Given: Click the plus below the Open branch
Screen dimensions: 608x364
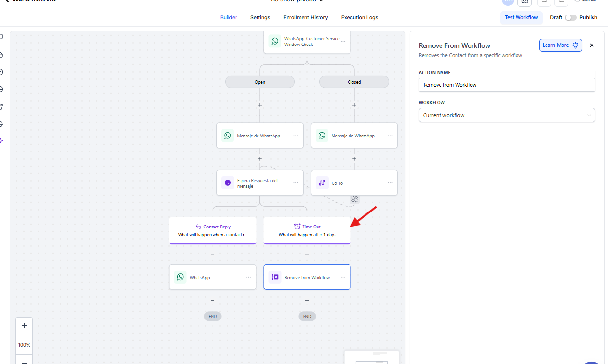Looking at the screenshot, I should point(260,105).
